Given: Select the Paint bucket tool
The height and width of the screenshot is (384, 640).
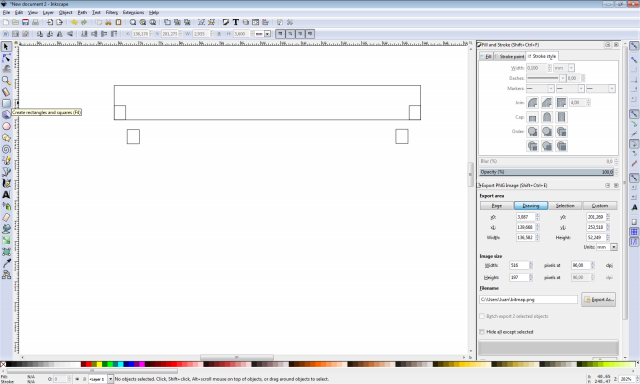Looking at the screenshot, I should [6, 229].
